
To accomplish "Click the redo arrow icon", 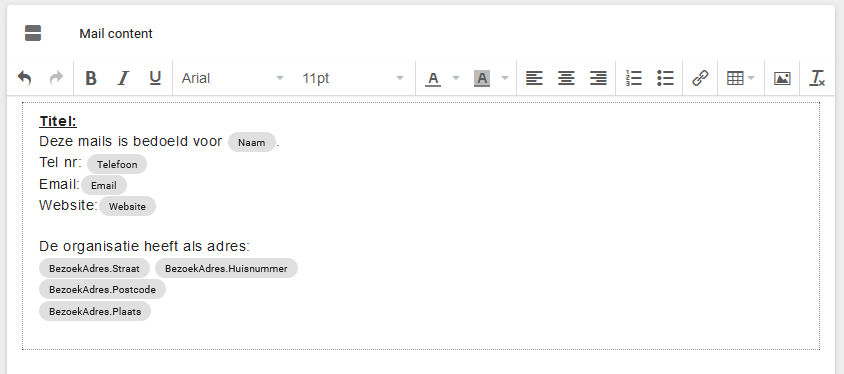I will [56, 79].
